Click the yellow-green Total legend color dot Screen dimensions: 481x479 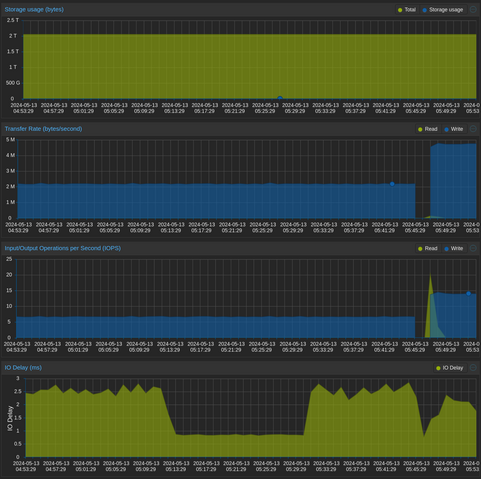[x=400, y=10]
